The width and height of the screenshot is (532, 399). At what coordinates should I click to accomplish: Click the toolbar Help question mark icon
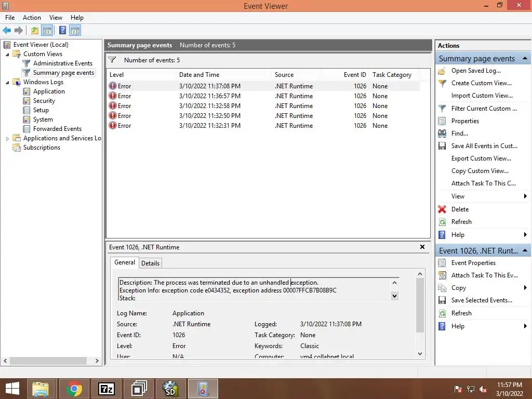[x=62, y=31]
